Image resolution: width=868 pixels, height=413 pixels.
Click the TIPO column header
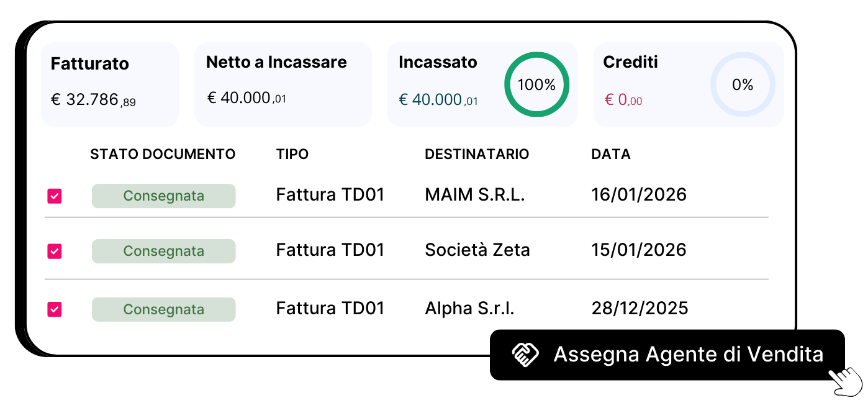tap(292, 153)
